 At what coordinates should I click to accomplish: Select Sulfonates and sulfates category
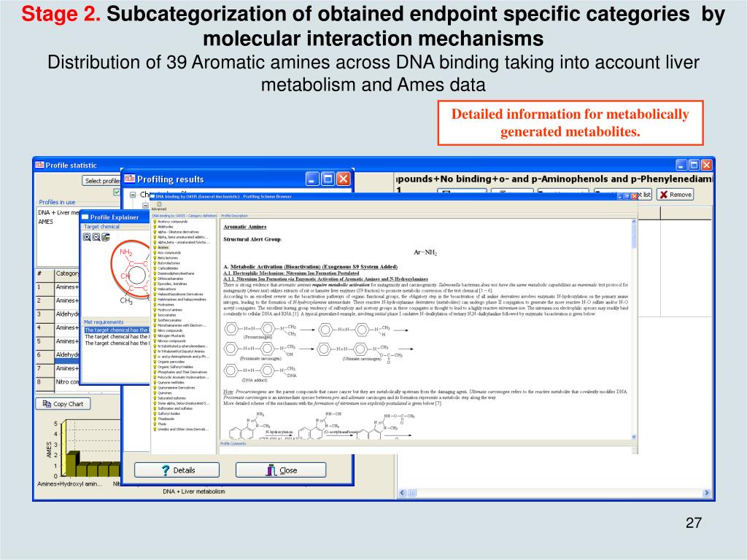point(175,408)
